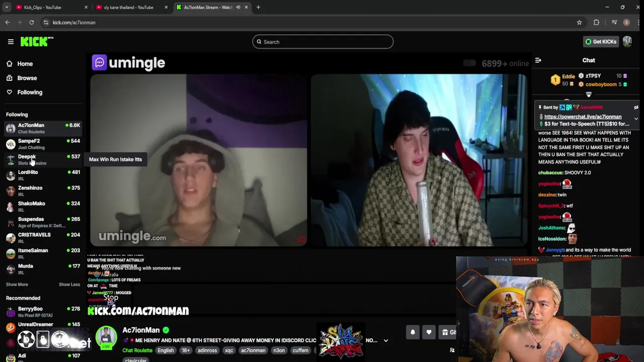The height and width of the screenshot is (362, 644).
Task: Open the user profile avatar menu
Action: pos(627,42)
